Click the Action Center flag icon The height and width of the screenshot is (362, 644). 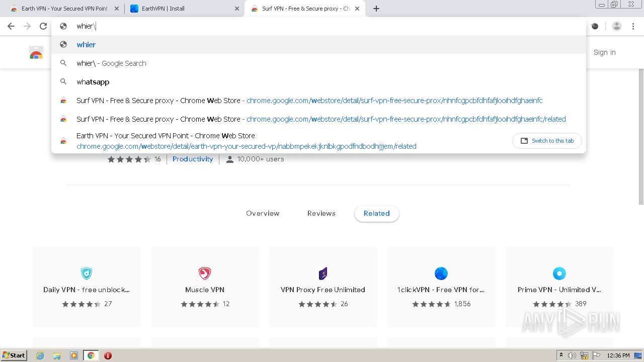[596, 355]
